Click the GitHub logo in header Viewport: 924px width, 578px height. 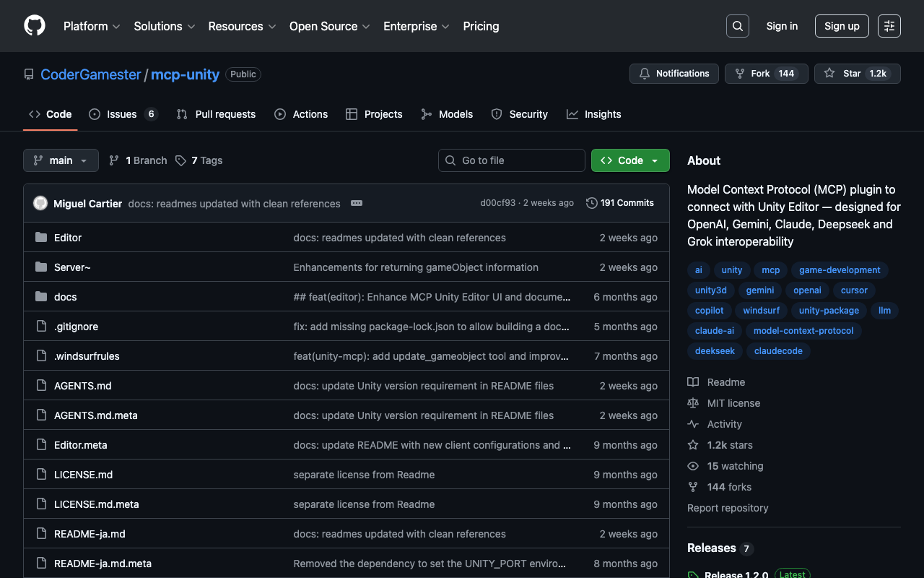(35, 26)
